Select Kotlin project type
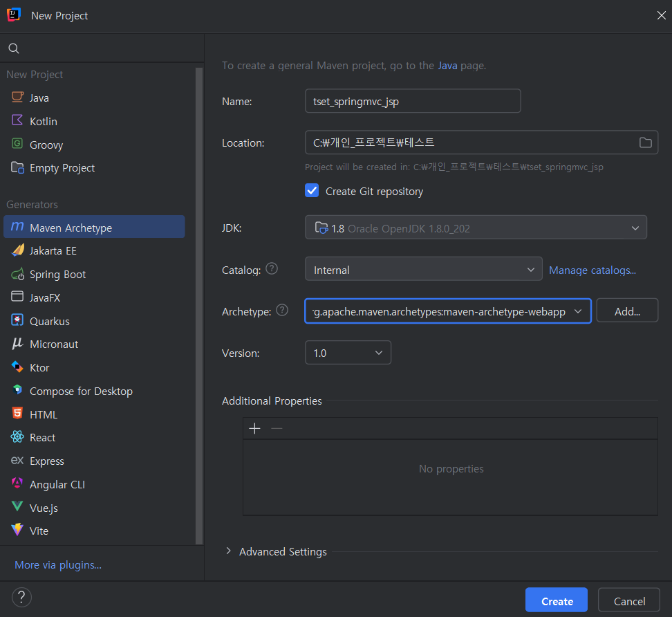Image resolution: width=672 pixels, height=617 pixels. 94,121
